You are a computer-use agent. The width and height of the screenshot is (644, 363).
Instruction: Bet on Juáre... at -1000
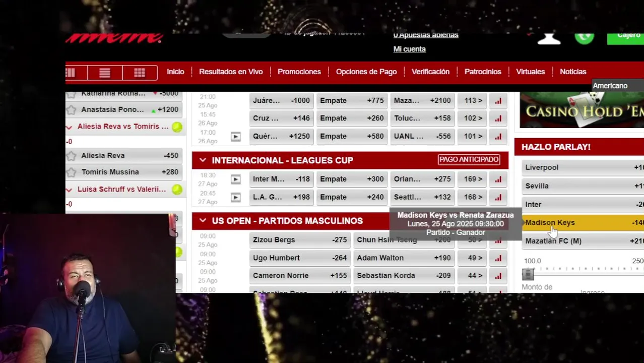[282, 101]
